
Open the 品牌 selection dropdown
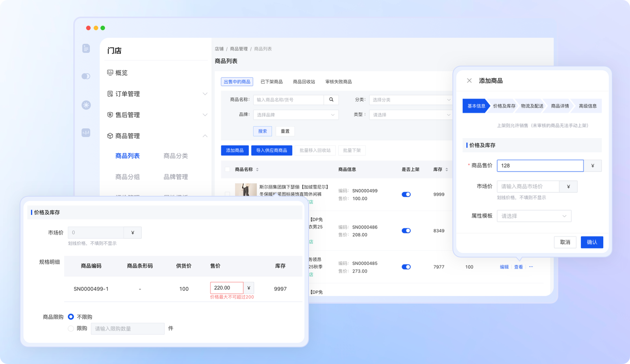pos(295,115)
